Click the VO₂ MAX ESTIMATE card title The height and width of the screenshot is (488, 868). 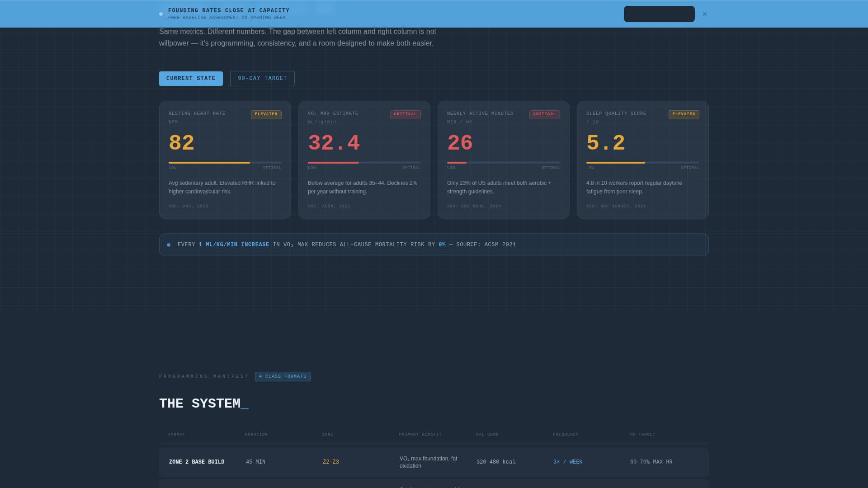coord(333,113)
